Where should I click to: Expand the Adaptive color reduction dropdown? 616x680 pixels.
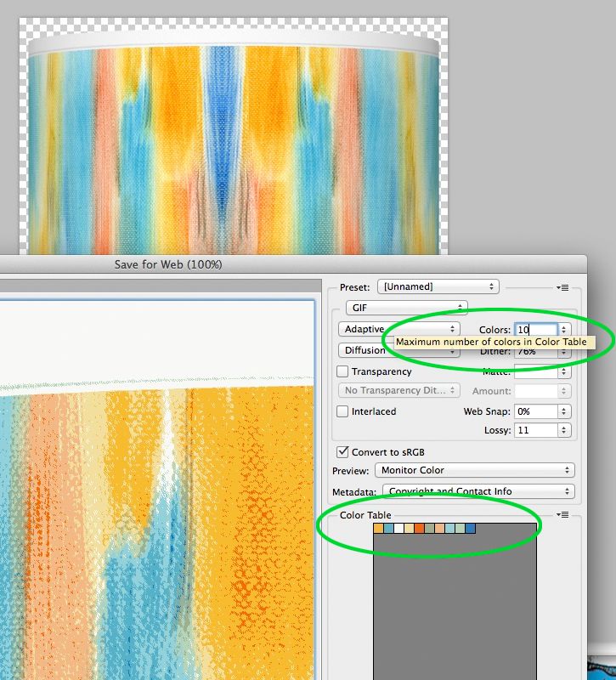(x=398, y=330)
